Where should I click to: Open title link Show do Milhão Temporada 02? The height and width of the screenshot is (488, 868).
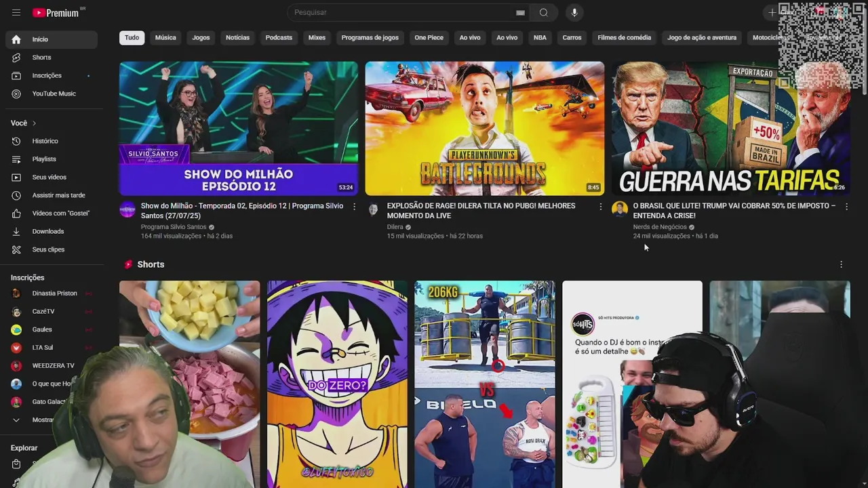point(242,211)
